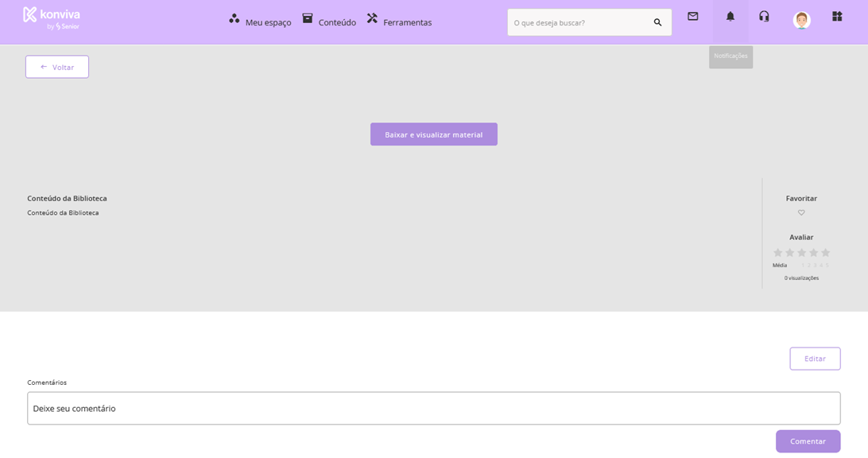Open notifications bell icon
The image size is (868, 458).
click(730, 16)
